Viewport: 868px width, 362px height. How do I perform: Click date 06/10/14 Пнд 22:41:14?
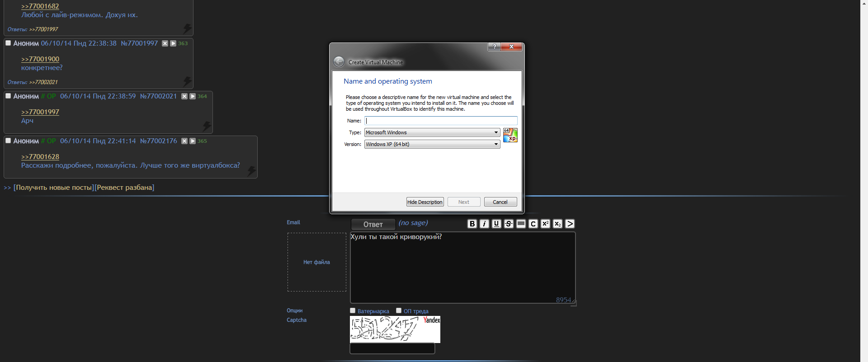[98, 141]
